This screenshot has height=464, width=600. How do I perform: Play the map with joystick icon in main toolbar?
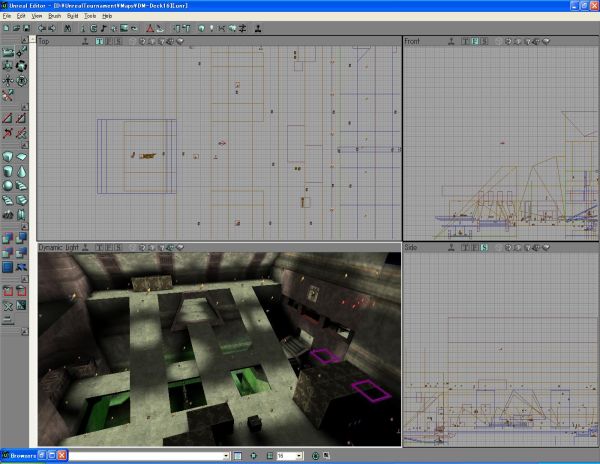coord(258,28)
